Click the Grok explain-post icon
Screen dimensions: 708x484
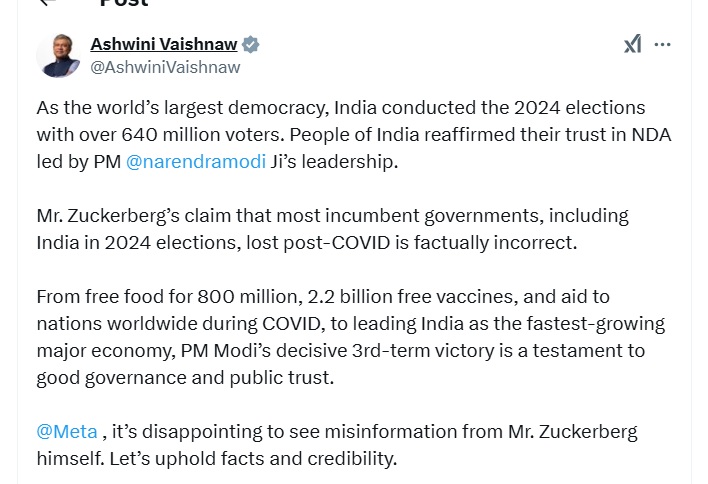tap(633, 44)
